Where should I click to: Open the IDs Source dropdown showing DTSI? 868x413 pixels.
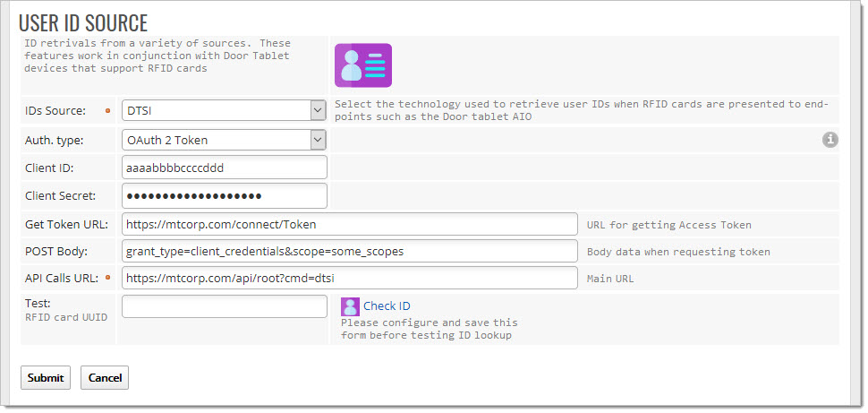[x=224, y=110]
